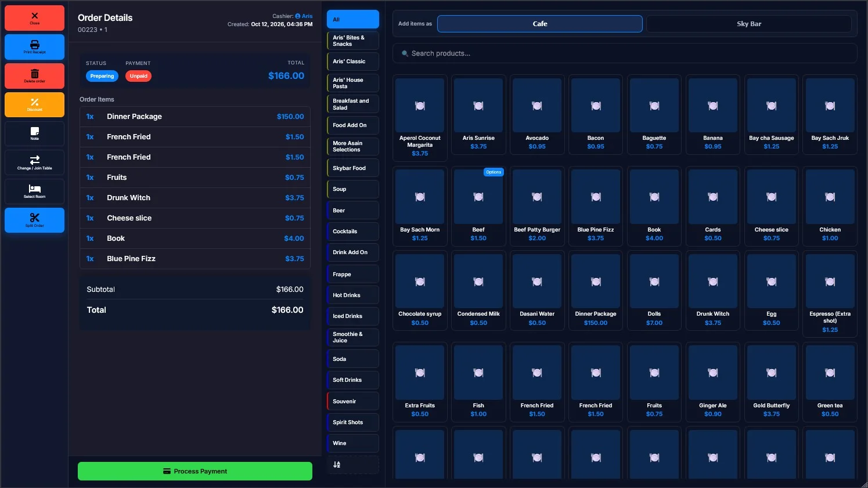Filter products by Beer category

point(353,211)
